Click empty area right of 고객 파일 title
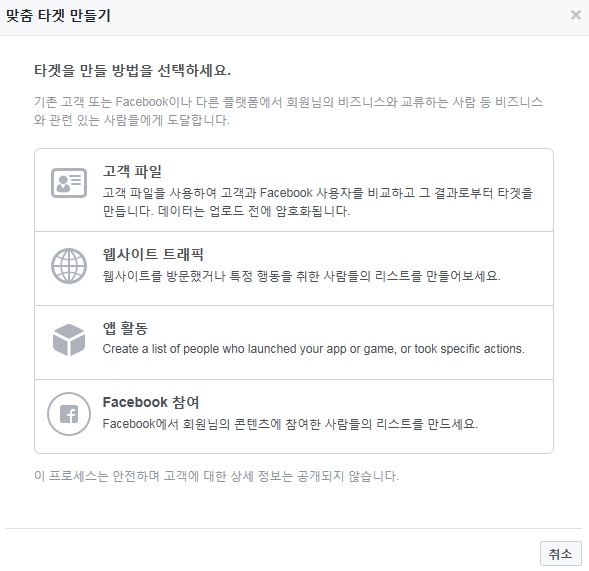The width and height of the screenshot is (589, 571). pos(353,171)
